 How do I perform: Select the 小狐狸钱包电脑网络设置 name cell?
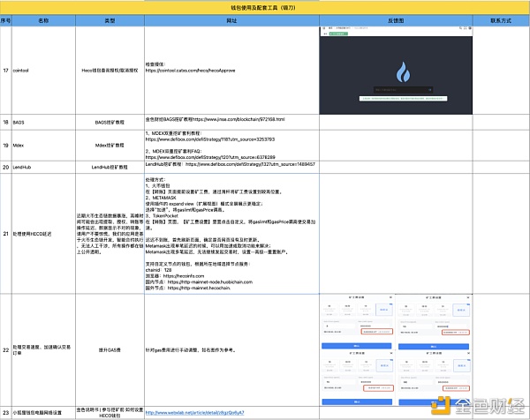[x=43, y=413]
